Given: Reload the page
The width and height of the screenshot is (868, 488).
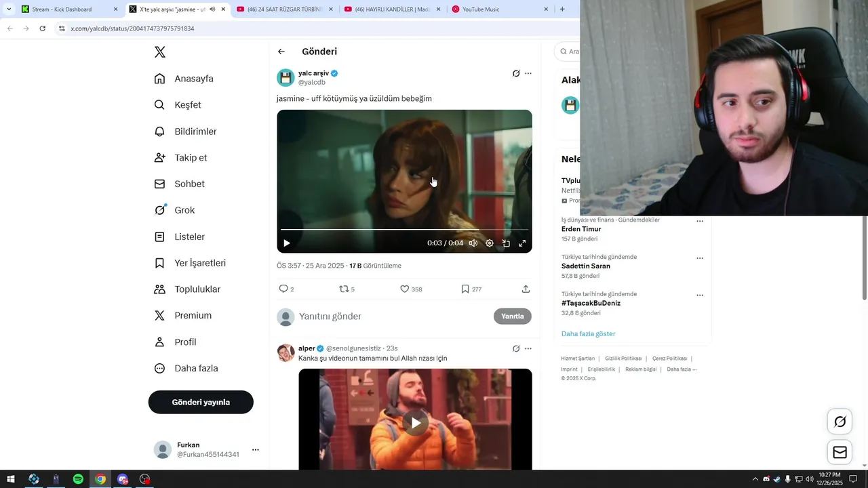Looking at the screenshot, I should click(42, 28).
